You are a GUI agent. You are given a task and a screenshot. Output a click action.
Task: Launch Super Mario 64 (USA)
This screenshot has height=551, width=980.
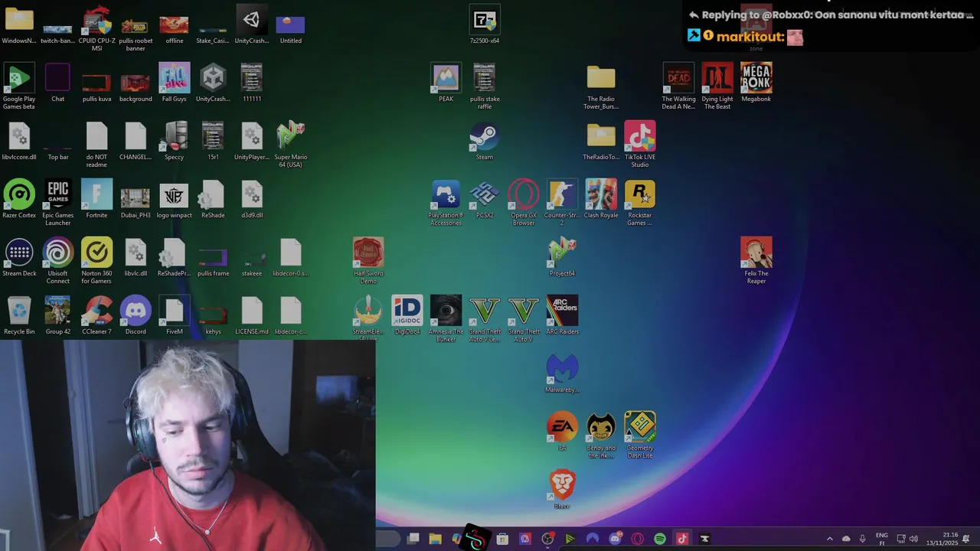[290, 145]
